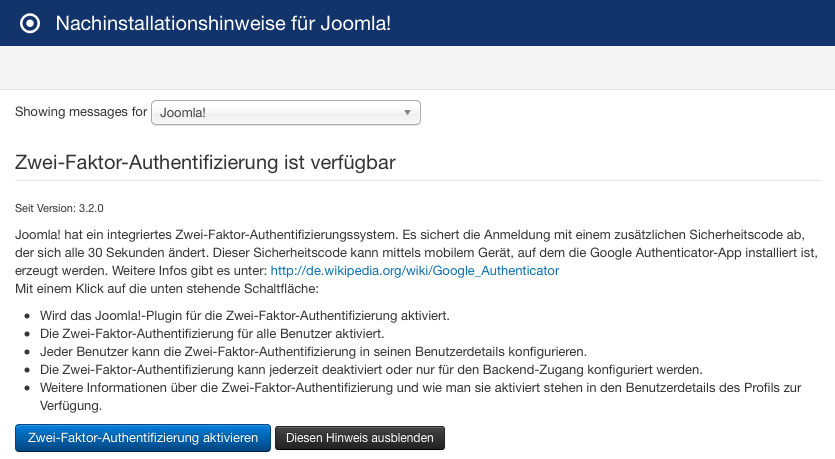
Task: Open the Google_Authenticator Wikipedia link
Action: point(414,271)
